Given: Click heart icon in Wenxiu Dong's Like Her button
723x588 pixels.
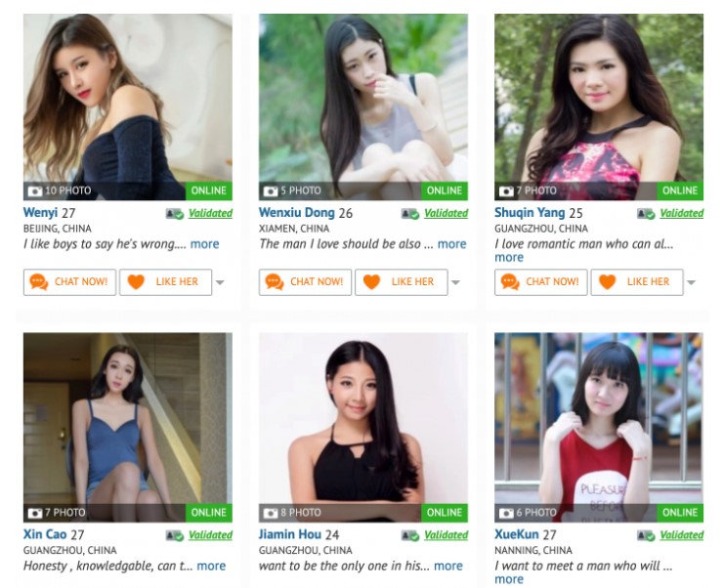Looking at the screenshot, I should pos(371,281).
